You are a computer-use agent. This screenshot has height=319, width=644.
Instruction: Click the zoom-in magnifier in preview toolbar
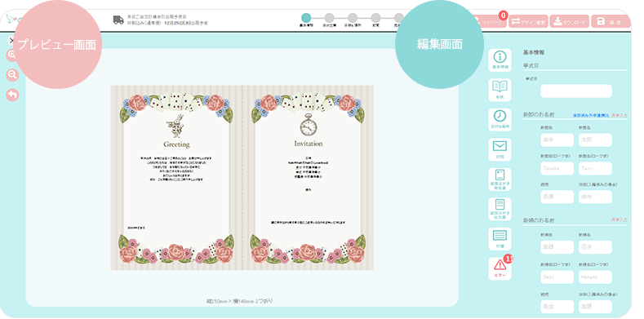click(x=11, y=55)
